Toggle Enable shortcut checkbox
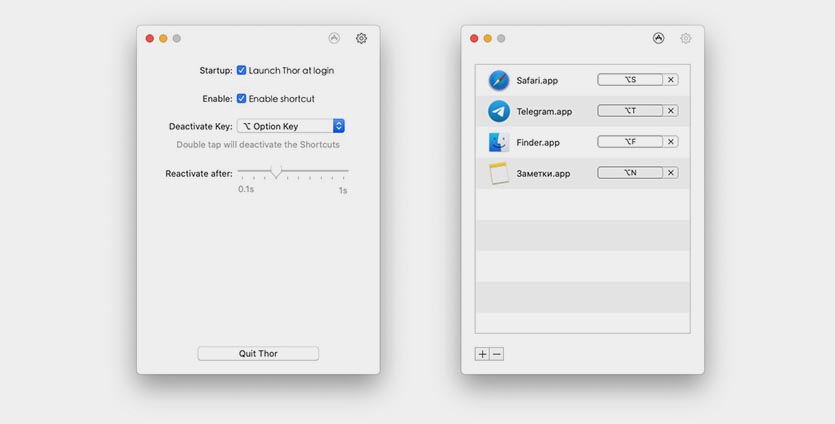835x424 pixels. tap(241, 99)
